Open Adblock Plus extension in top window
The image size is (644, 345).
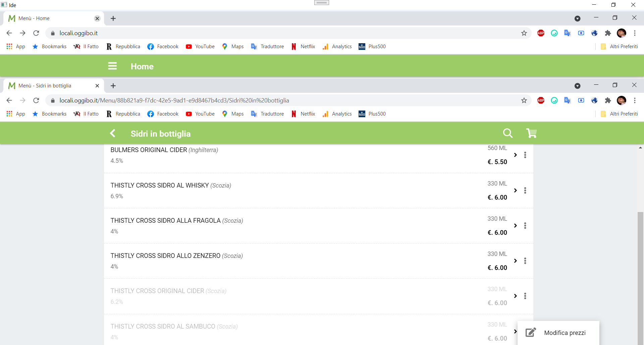(x=541, y=33)
